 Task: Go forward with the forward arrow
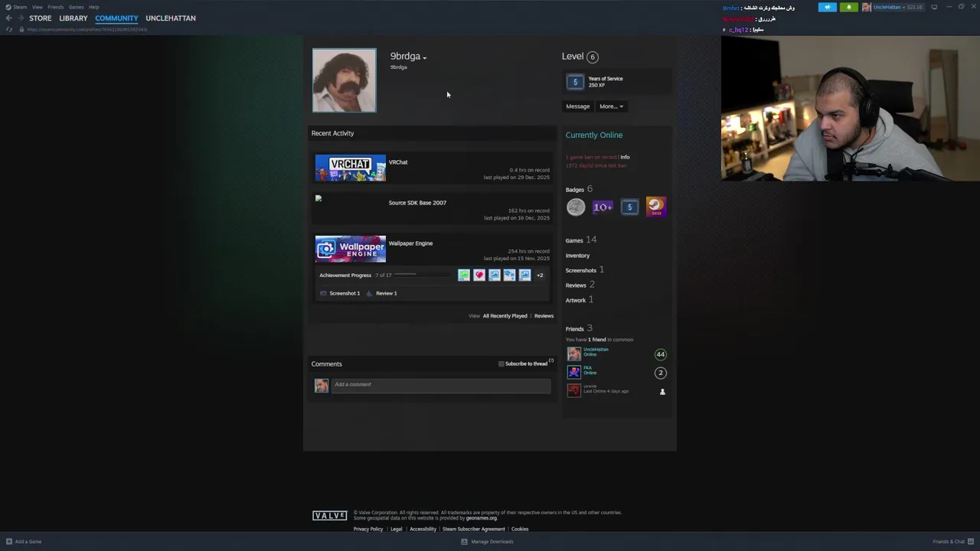[x=21, y=18]
